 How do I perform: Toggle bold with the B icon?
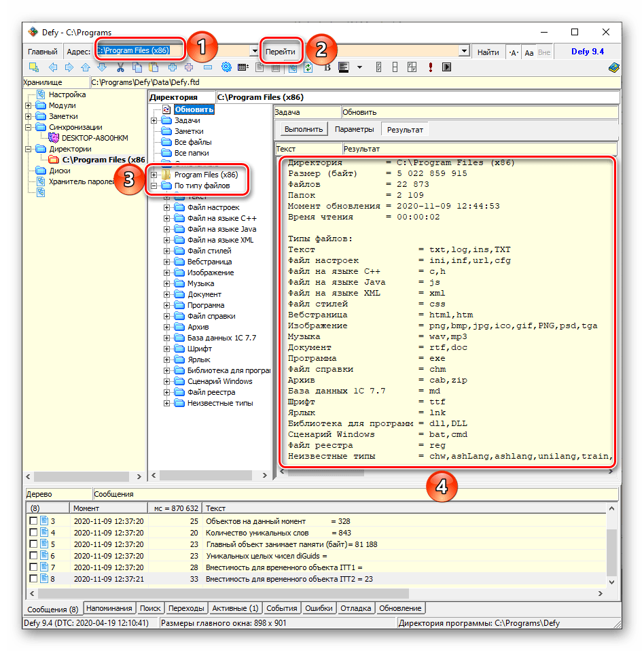point(327,67)
